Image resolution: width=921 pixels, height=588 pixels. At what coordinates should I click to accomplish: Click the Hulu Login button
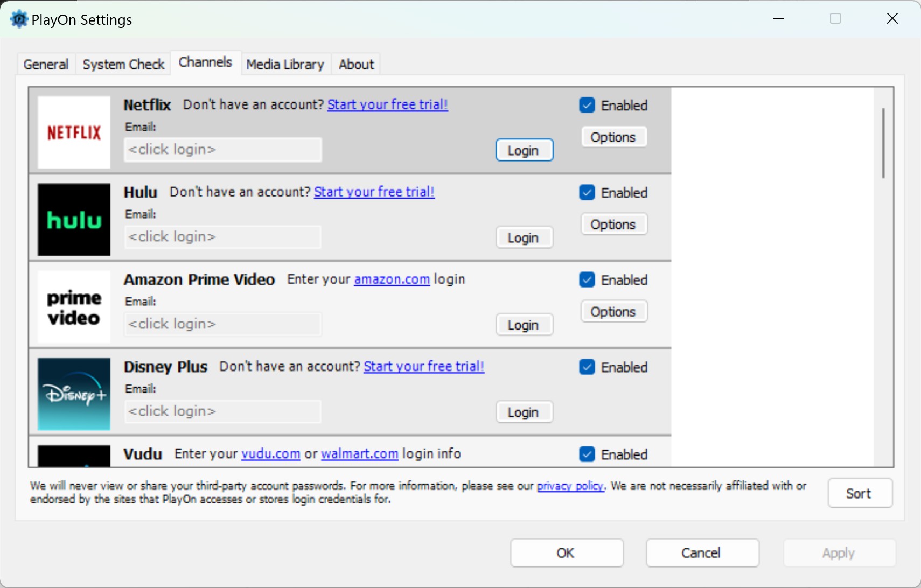pyautogui.click(x=524, y=237)
